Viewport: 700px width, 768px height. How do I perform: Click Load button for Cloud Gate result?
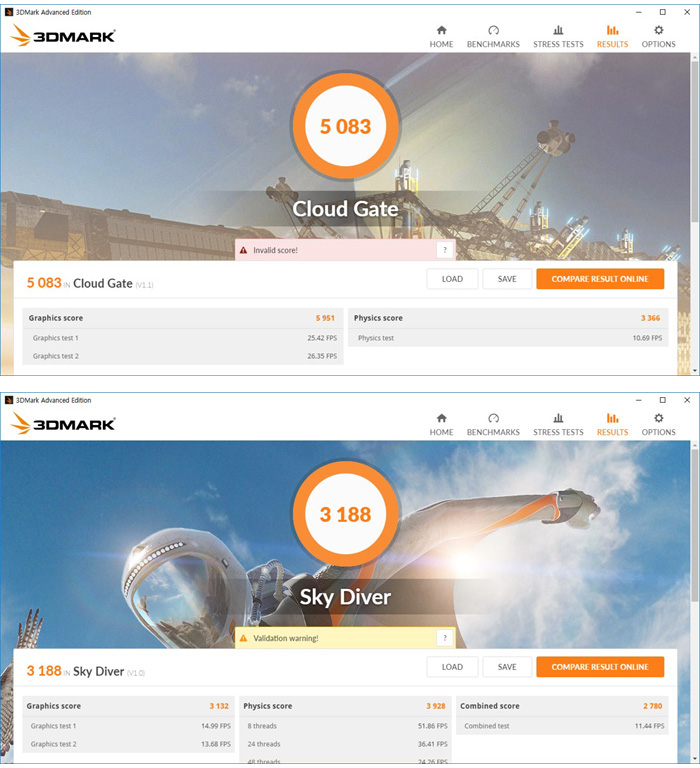452,279
